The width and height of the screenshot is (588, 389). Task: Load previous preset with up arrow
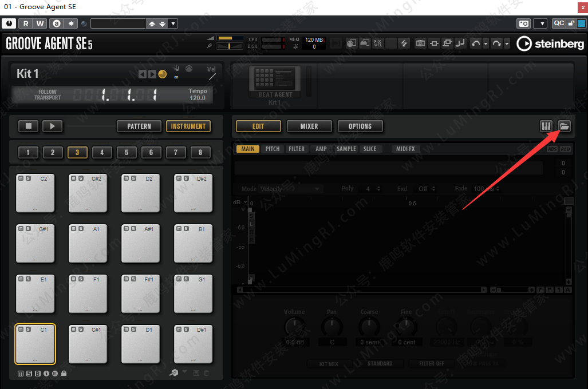[x=152, y=23]
